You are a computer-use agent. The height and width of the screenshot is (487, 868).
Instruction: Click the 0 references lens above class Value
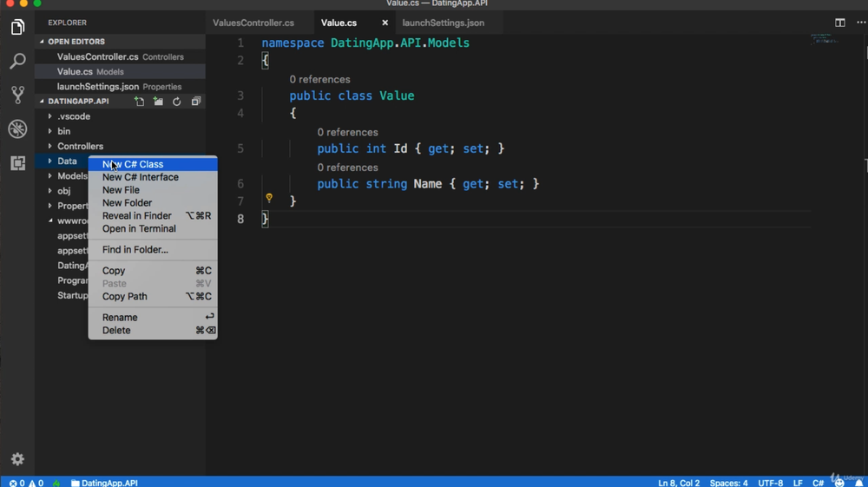point(320,80)
